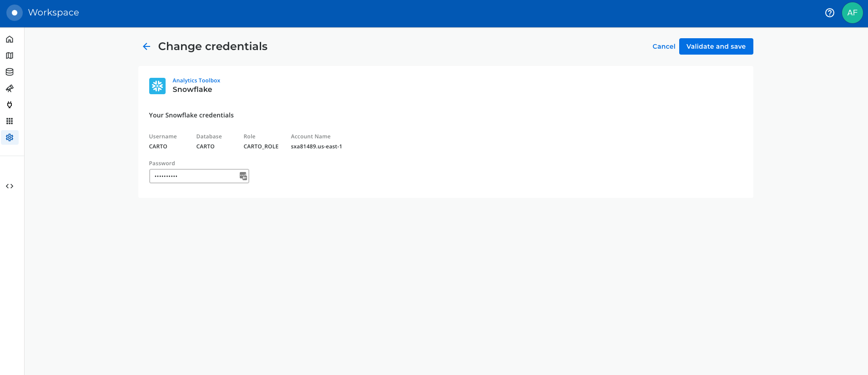868x375 pixels.
Task: Click the account name sxa81489.us-east-1
Action: pos(316,147)
